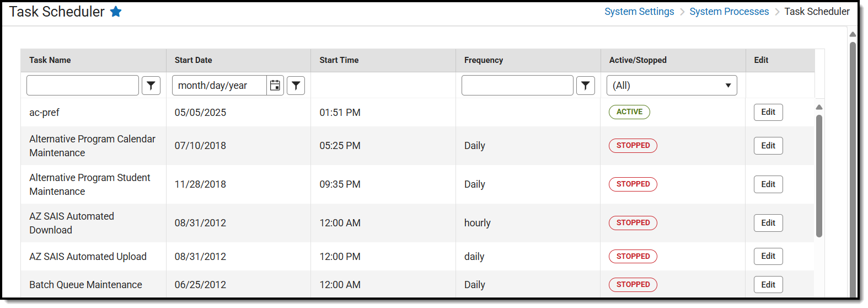
Task: Edit the ac-pref task
Action: [768, 112]
